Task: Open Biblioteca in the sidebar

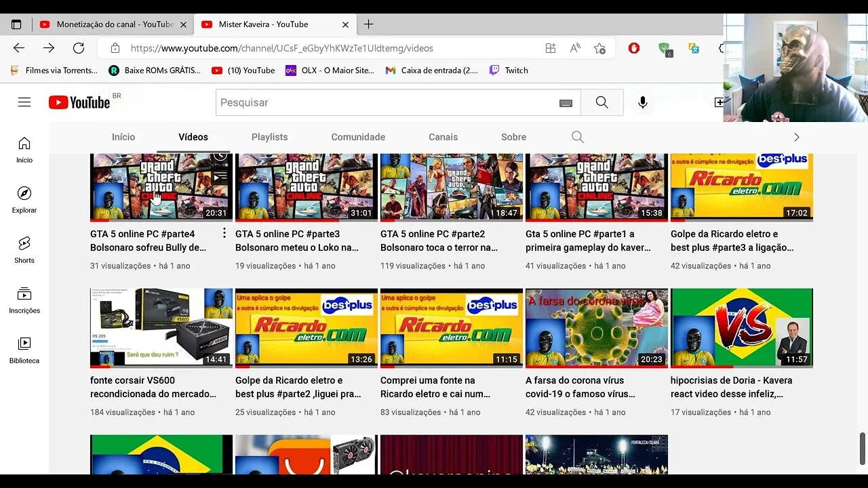Action: 24,350
